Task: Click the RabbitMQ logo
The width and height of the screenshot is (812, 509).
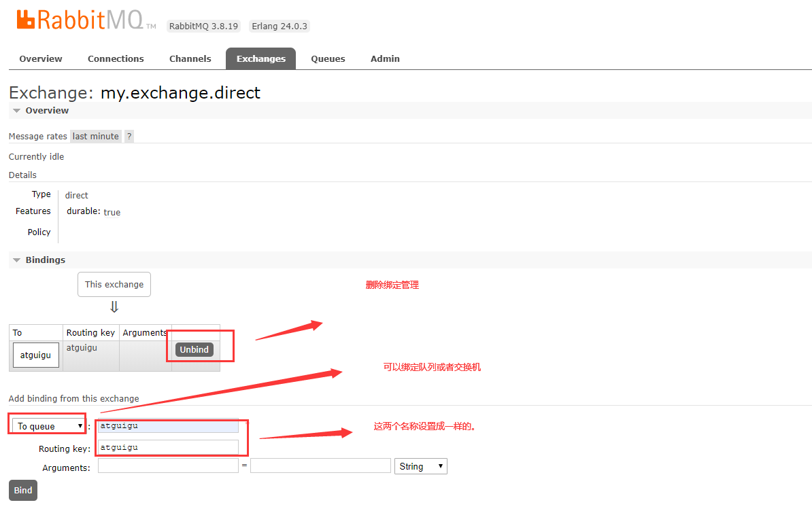Action: 86,20
